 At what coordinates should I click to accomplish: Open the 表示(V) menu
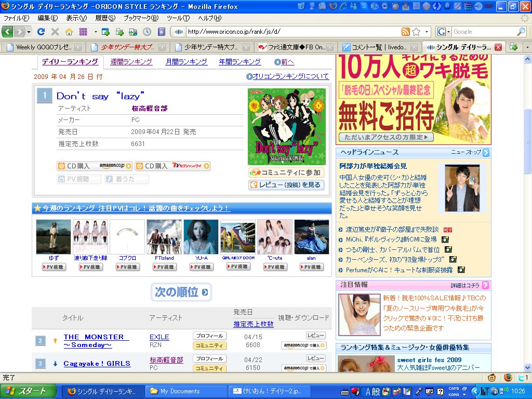[x=76, y=18]
